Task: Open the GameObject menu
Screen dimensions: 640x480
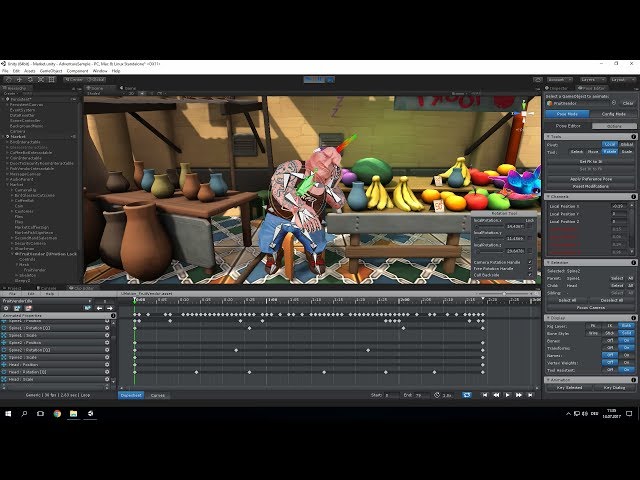Action: pyautogui.click(x=51, y=71)
